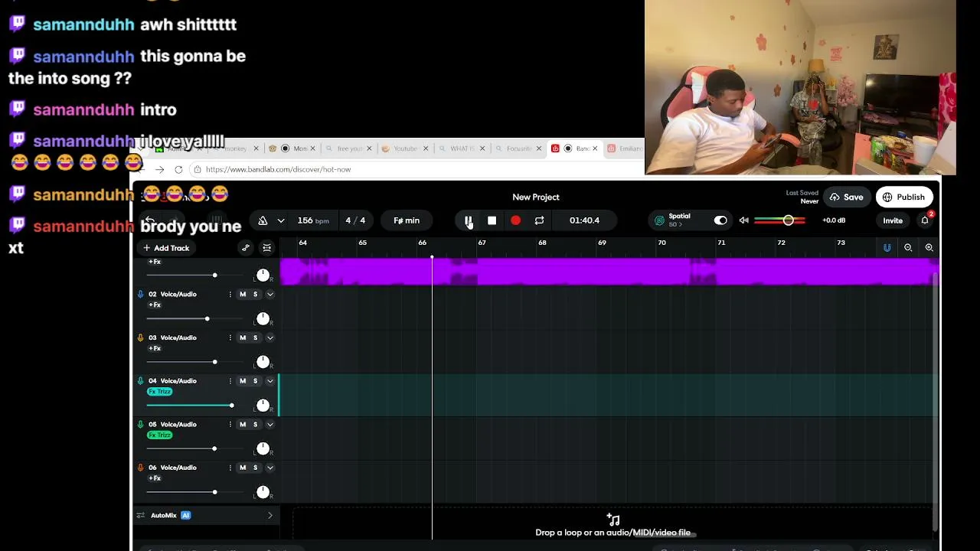Open track 06 three-dot menu
The width and height of the screenshot is (980, 551).
[230, 468]
